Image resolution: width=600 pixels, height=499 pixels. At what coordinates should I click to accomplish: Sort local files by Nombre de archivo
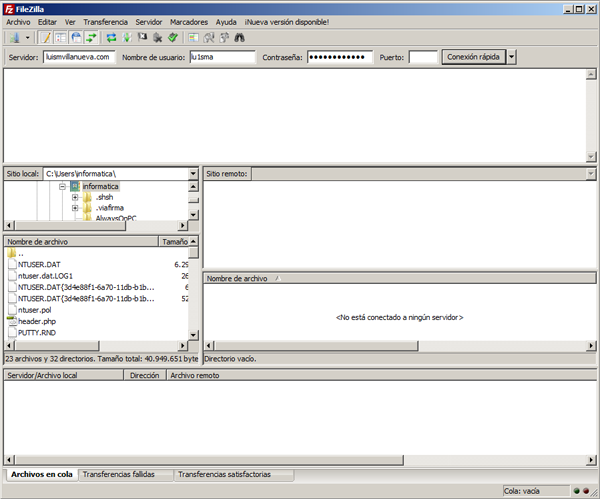click(x=81, y=241)
